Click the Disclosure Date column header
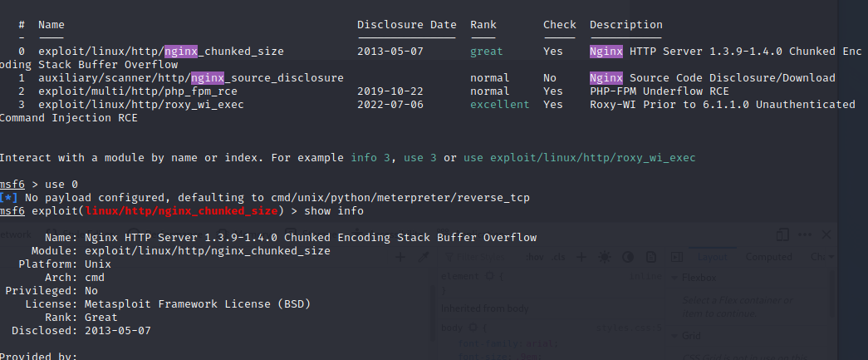 [407, 25]
